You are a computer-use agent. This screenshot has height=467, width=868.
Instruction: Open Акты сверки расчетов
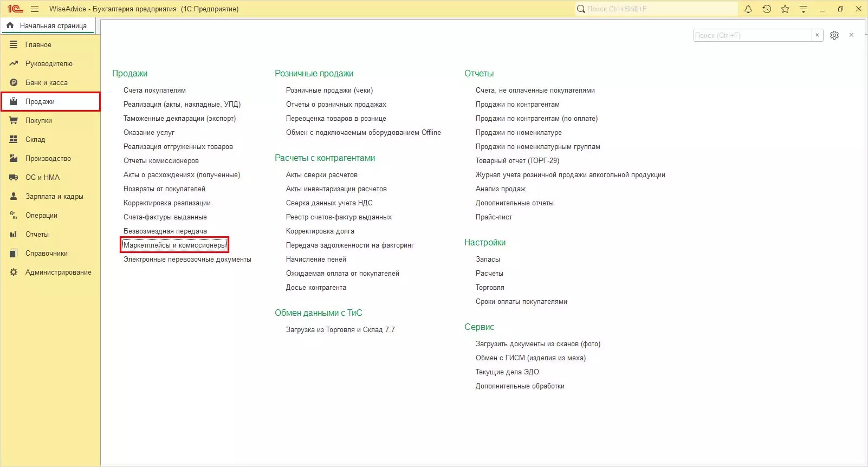pos(322,175)
